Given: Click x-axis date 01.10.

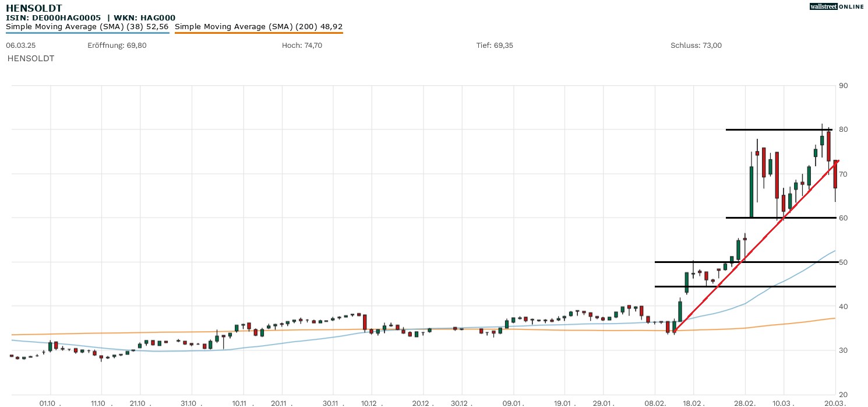Looking at the screenshot, I should [50, 403].
